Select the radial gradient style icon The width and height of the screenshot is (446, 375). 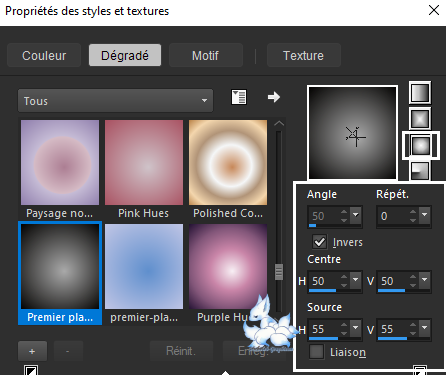[420, 171]
